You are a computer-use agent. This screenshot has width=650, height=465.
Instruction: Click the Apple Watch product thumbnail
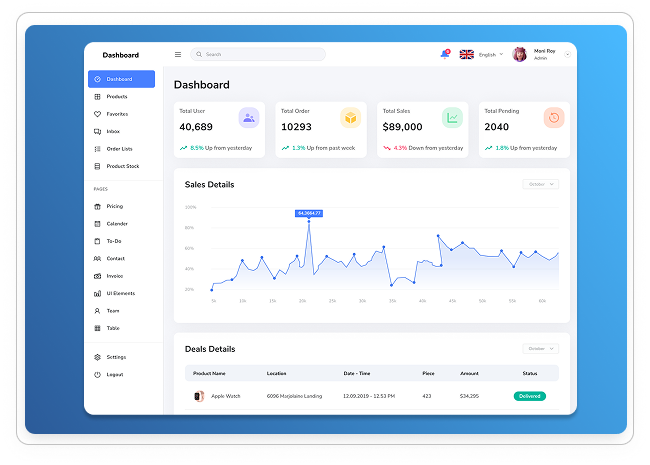coord(199,396)
